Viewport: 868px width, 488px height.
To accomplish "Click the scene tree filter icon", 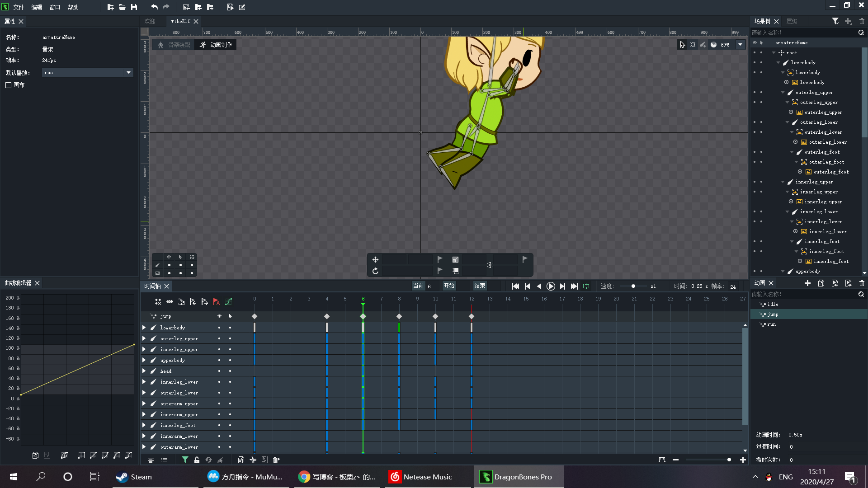I will pyautogui.click(x=835, y=21).
